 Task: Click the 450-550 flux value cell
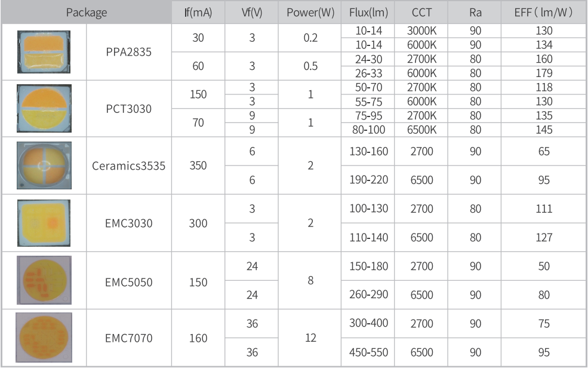pos(368,352)
